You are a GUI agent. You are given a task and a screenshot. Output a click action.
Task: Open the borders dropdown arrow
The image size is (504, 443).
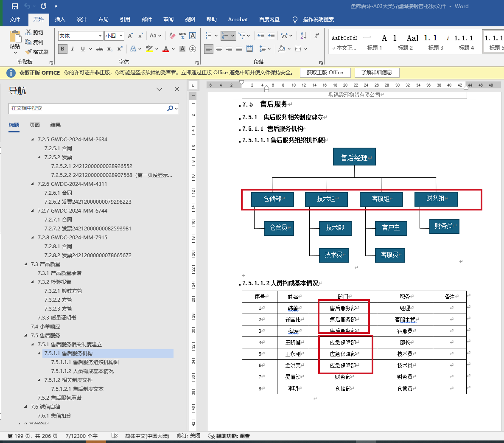click(x=306, y=49)
